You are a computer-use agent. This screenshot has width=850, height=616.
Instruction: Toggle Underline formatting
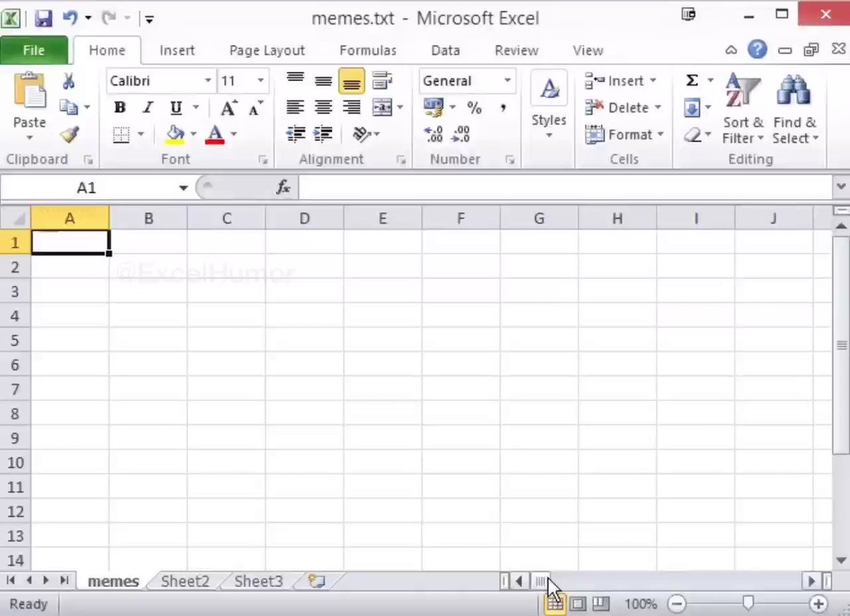176,108
